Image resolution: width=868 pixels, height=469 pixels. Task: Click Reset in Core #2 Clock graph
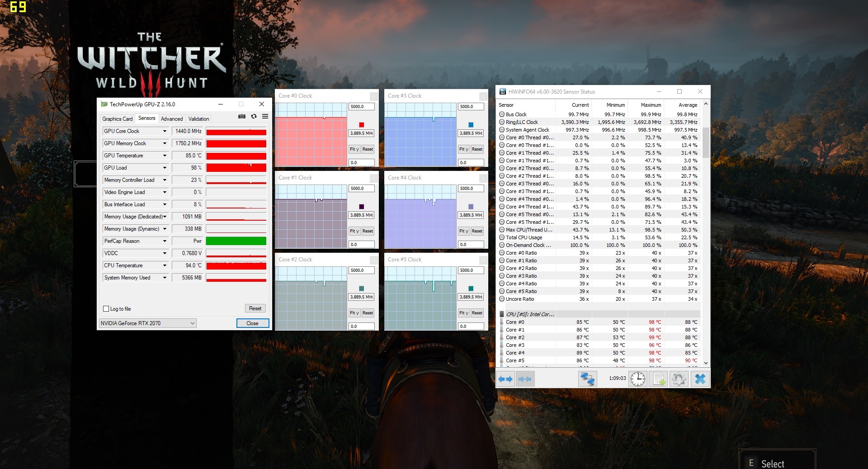point(368,313)
